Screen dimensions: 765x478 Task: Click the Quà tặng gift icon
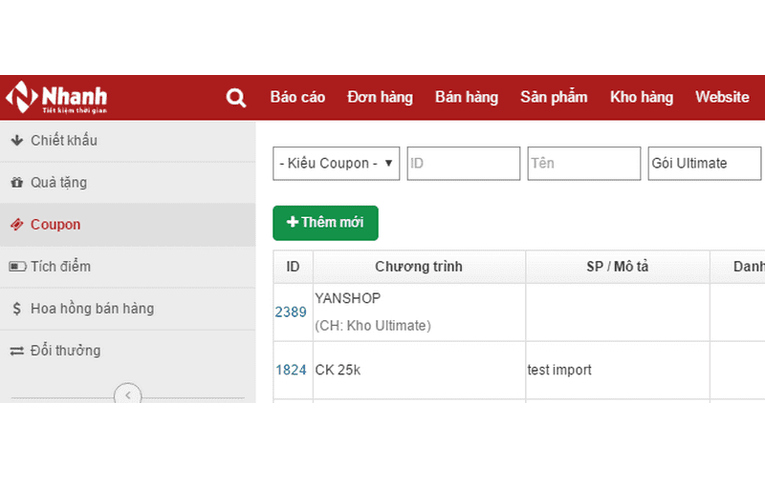click(17, 182)
